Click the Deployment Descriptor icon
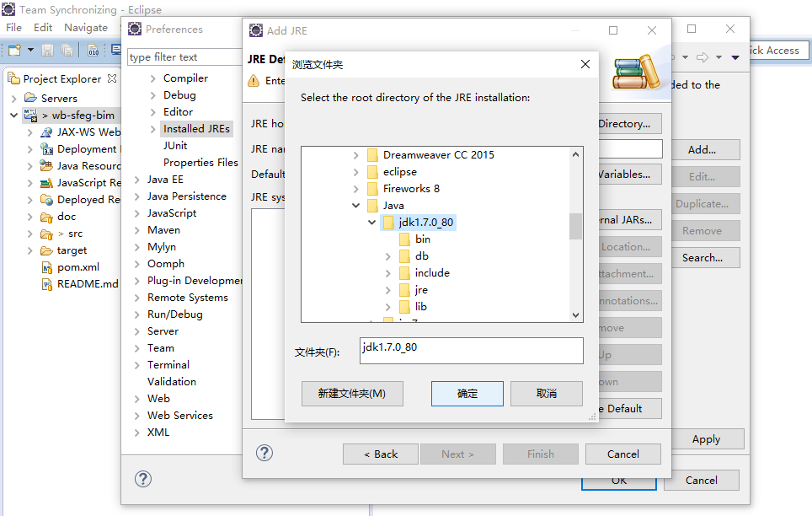The height and width of the screenshot is (516, 812). pos(46,149)
